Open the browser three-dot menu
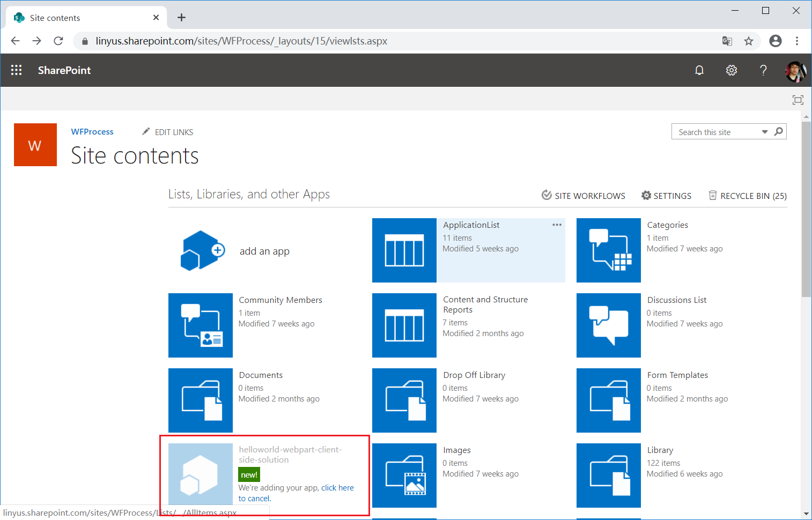The height and width of the screenshot is (520, 812). [x=797, y=41]
